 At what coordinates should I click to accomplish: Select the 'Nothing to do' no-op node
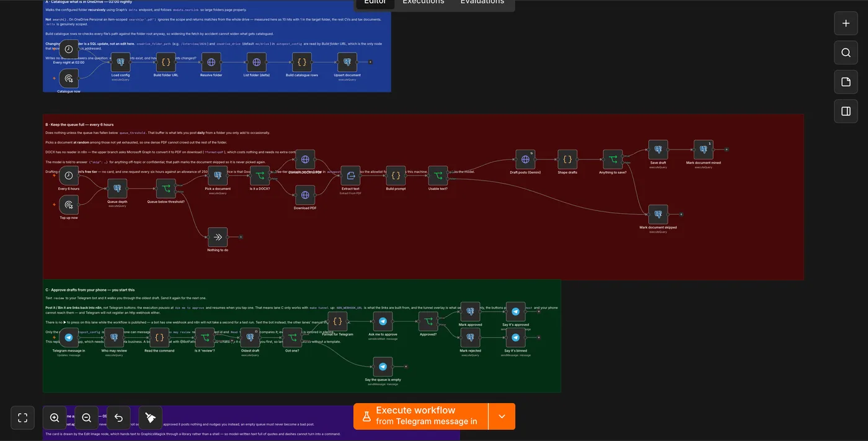(x=218, y=237)
